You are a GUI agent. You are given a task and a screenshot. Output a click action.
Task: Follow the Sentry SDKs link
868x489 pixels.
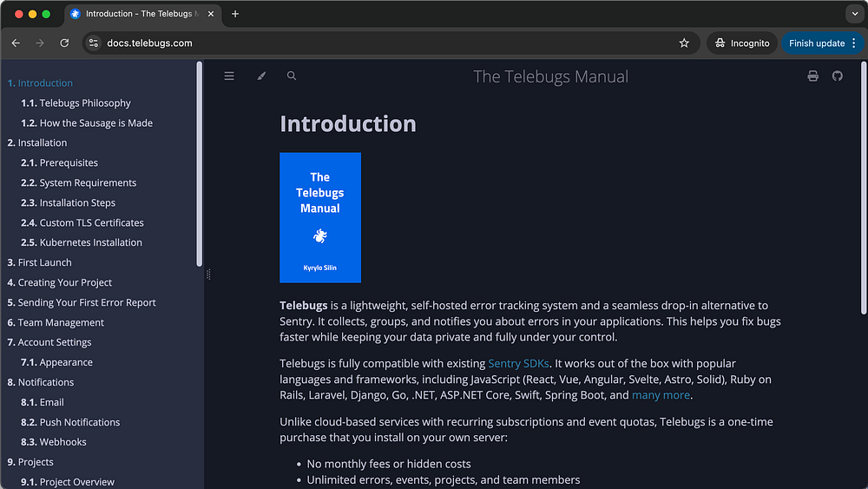pos(518,363)
